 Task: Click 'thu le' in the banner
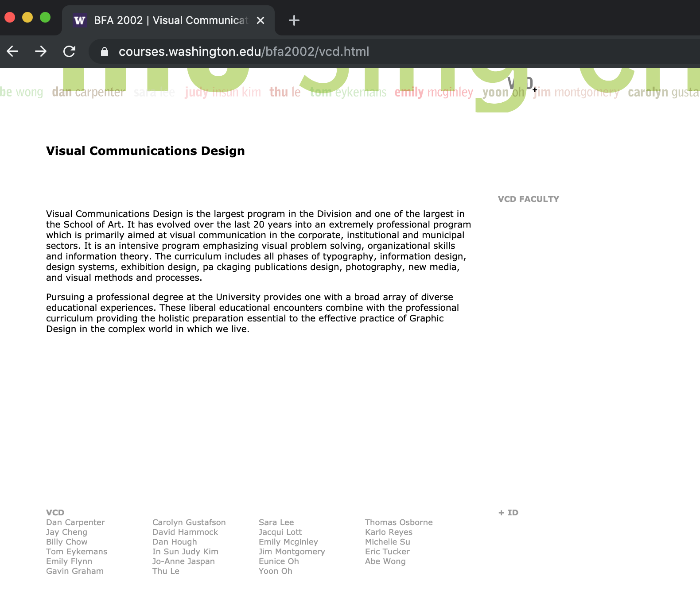(x=285, y=92)
